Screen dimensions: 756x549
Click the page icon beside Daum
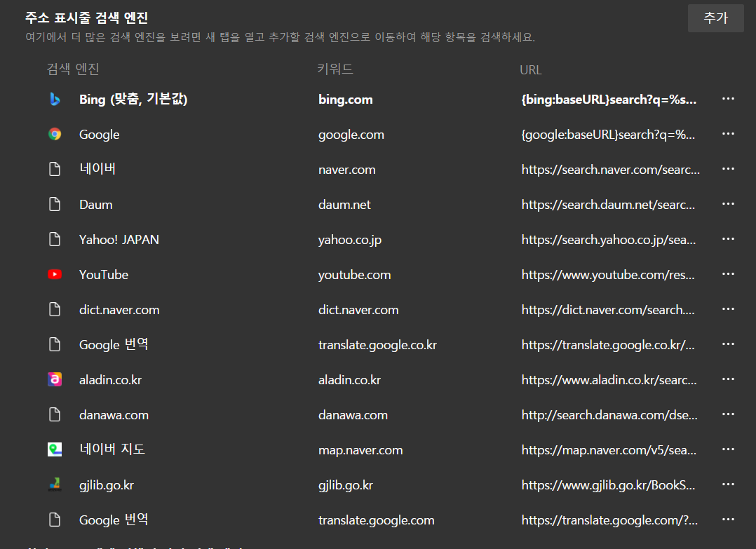coord(55,204)
